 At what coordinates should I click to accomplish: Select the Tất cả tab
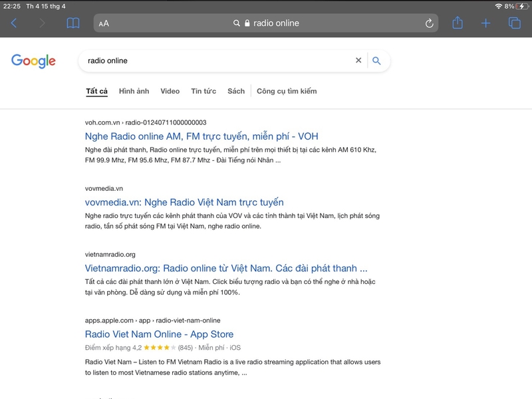pyautogui.click(x=96, y=91)
